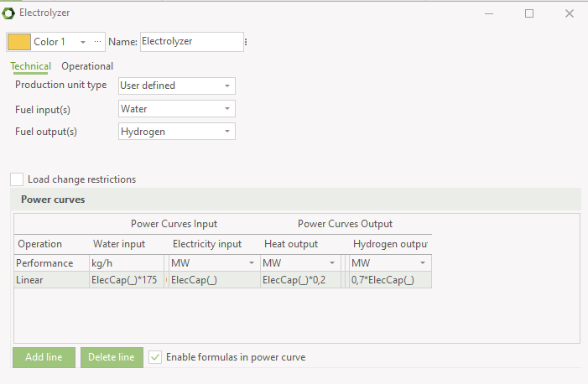Click the Delete line button
Screen dimensions: 588x384
pos(112,357)
